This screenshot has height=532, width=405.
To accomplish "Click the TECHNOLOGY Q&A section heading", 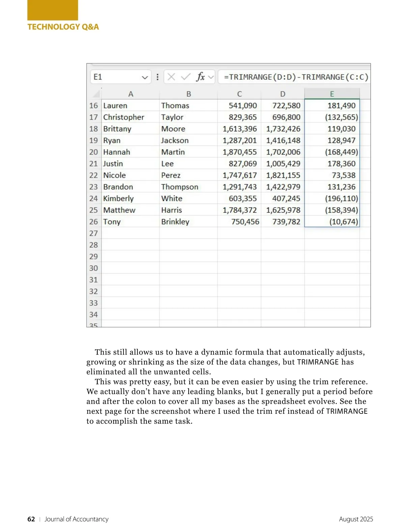I will 63,27.
